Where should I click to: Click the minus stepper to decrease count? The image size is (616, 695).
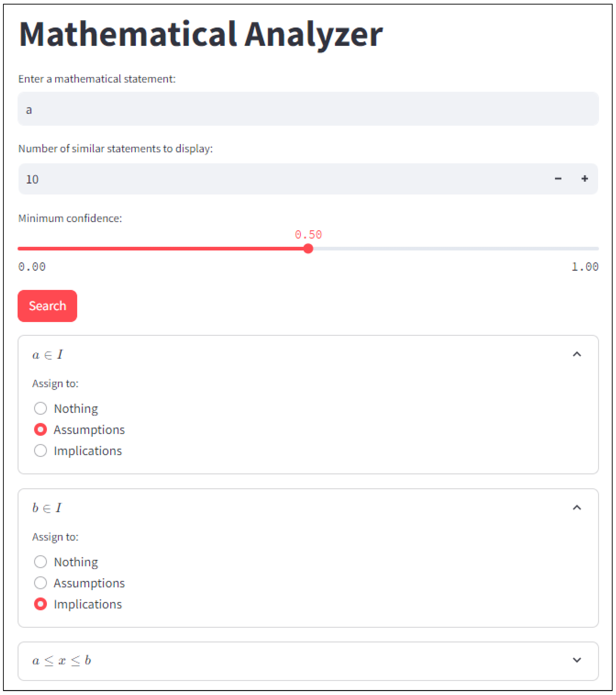point(558,179)
